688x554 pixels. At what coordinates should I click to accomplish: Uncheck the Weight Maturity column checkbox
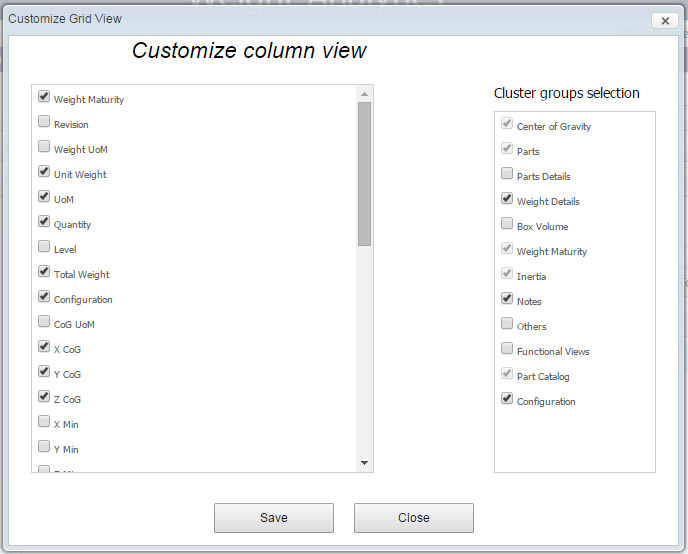pos(44,98)
